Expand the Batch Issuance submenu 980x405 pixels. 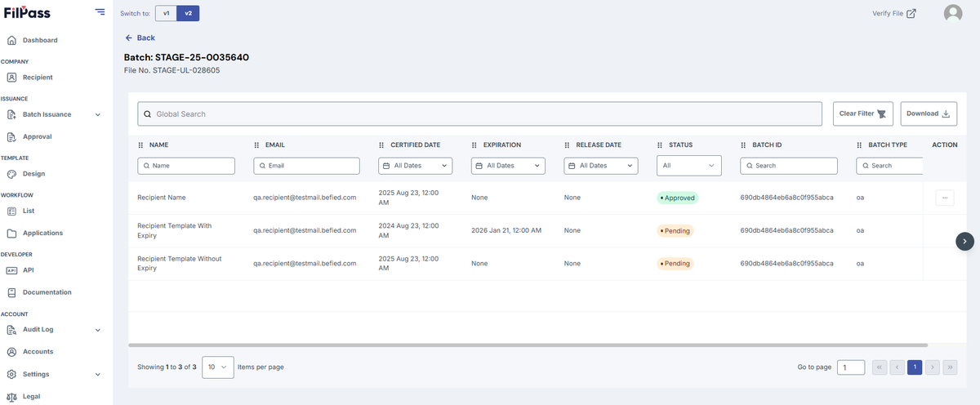[98, 115]
